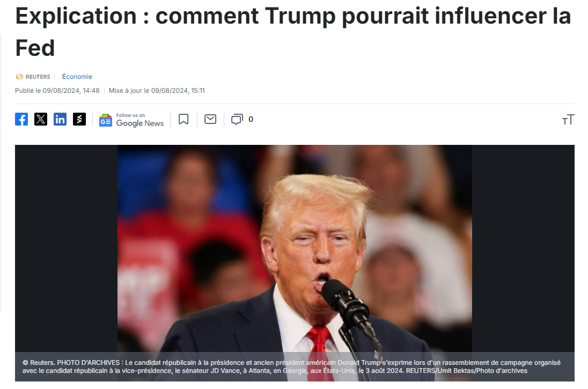This screenshot has height=389, width=588.
Task: Share the article on LinkedIn
Action: pos(60,119)
